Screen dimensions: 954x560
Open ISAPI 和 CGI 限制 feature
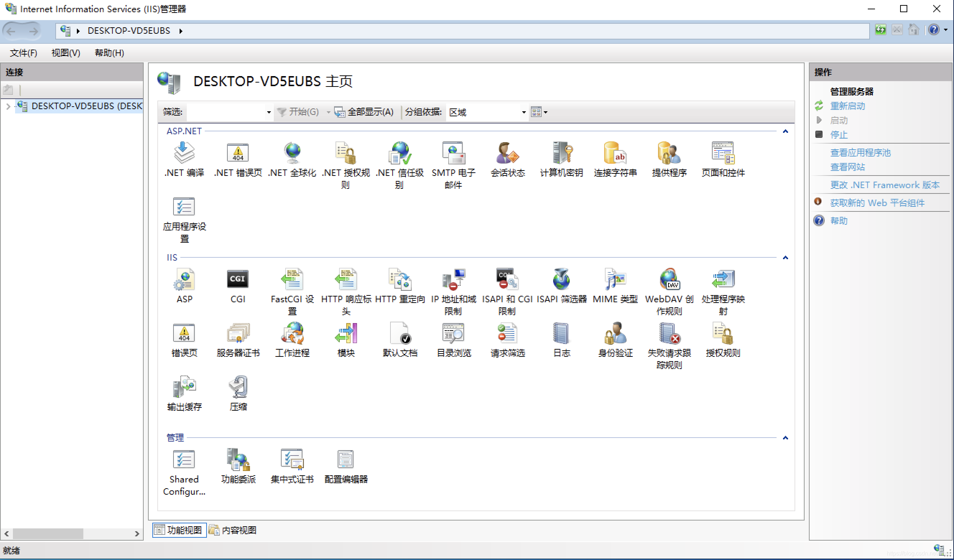click(507, 279)
